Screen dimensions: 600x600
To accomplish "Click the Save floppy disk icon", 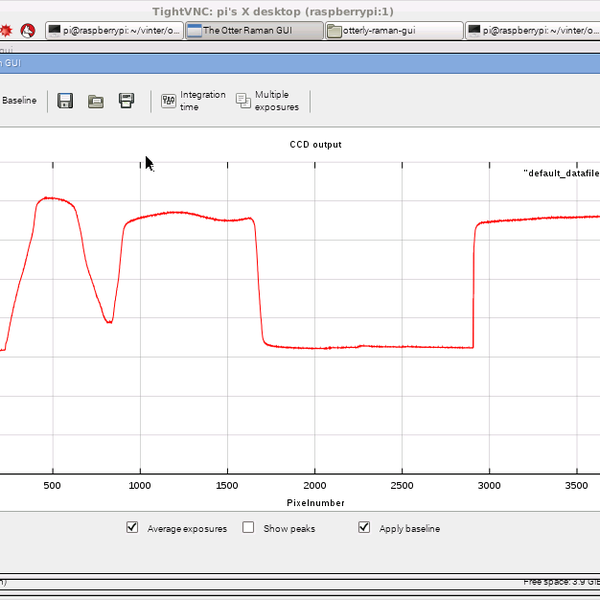I will (x=65, y=101).
